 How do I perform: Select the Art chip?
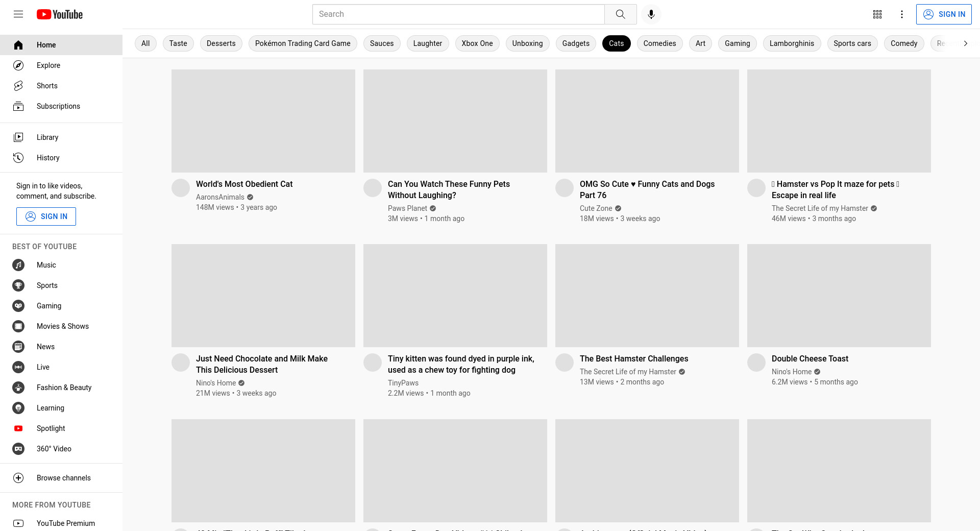[700, 43]
